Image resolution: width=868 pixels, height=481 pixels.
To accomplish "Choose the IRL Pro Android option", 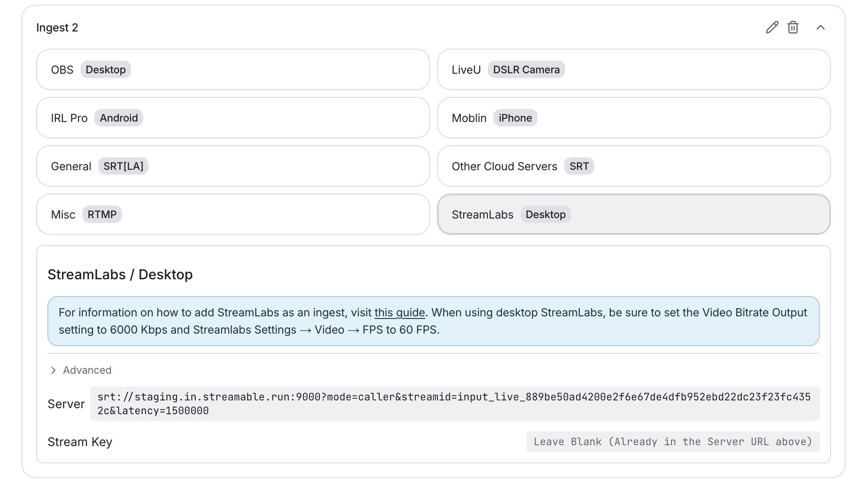I will click(233, 118).
